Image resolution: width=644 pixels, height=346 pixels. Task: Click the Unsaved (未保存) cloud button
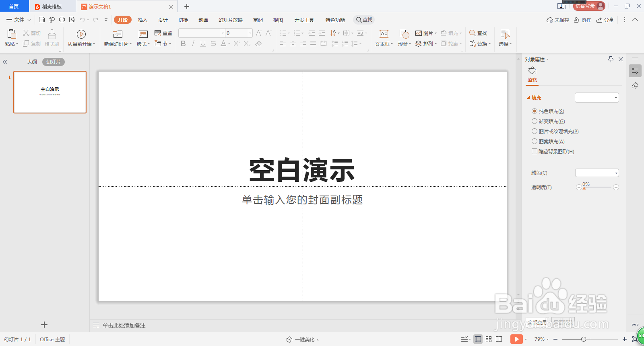[558, 20]
